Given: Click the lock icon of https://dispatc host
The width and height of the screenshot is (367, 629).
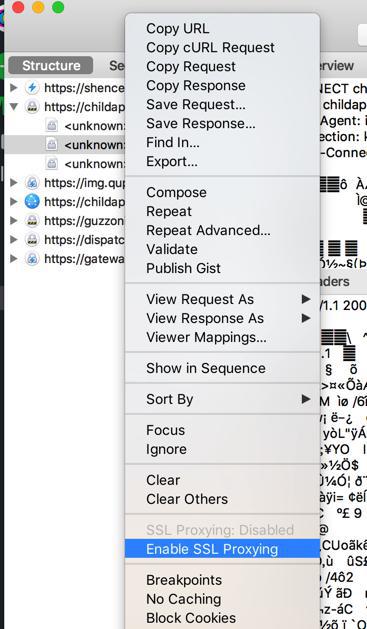Looking at the screenshot, I should [x=32, y=240].
